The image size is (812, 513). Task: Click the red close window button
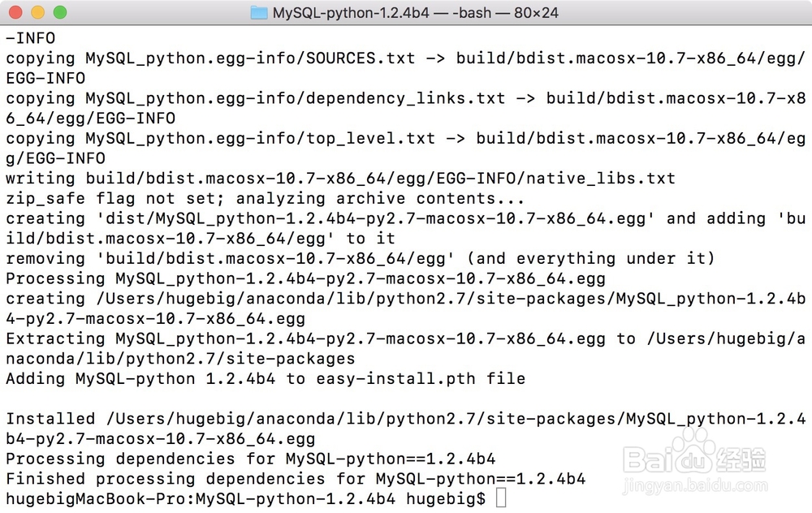pyautogui.click(x=15, y=12)
